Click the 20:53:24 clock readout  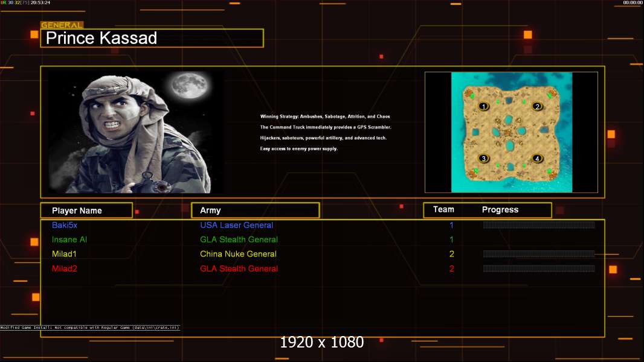coord(40,2)
